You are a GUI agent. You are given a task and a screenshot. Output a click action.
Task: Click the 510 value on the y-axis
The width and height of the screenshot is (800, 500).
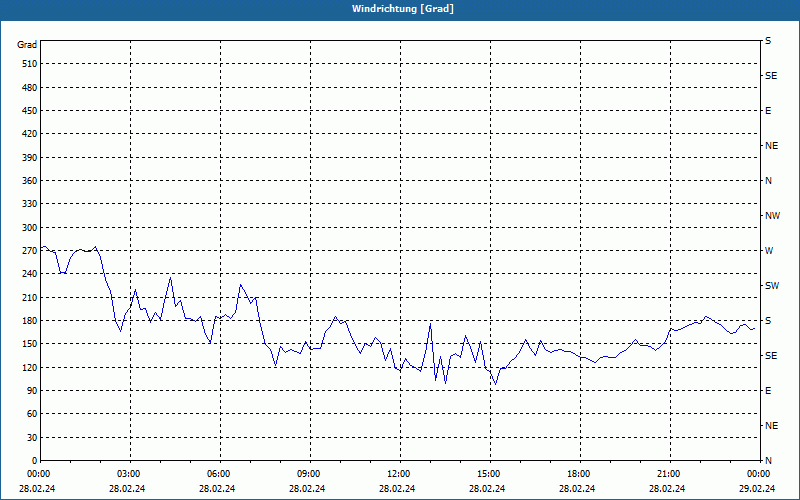[30, 64]
